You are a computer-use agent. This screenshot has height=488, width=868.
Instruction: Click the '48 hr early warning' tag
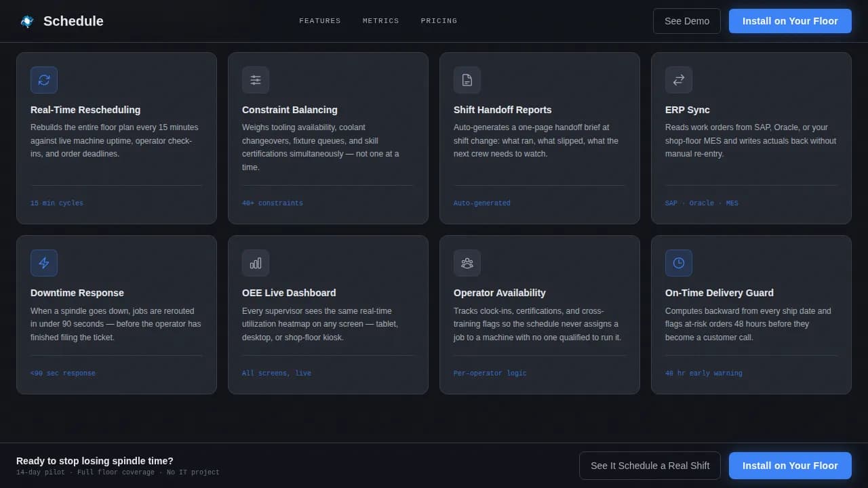click(x=704, y=373)
